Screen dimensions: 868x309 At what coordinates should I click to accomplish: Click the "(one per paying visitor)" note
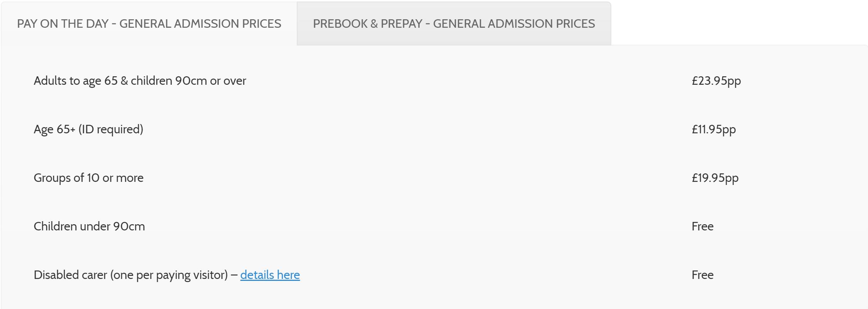[x=169, y=275]
